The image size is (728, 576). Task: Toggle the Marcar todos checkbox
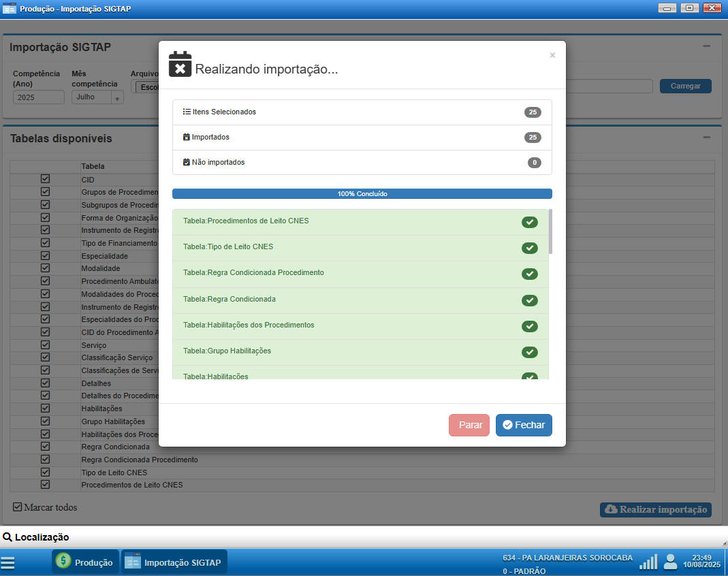point(18,507)
